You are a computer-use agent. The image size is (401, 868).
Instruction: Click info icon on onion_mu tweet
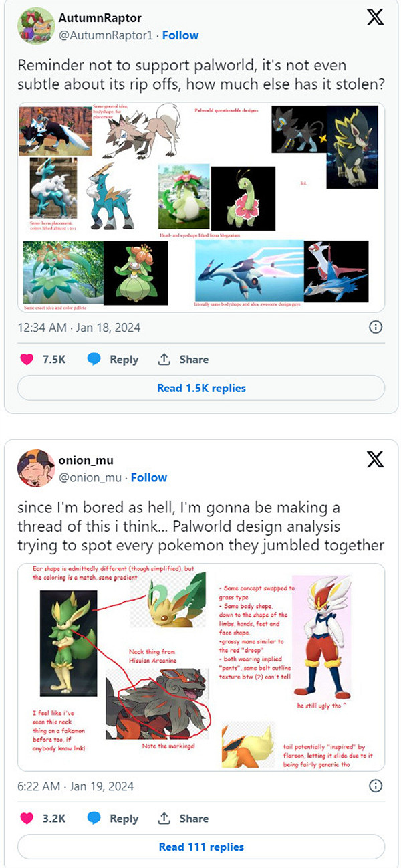[376, 786]
